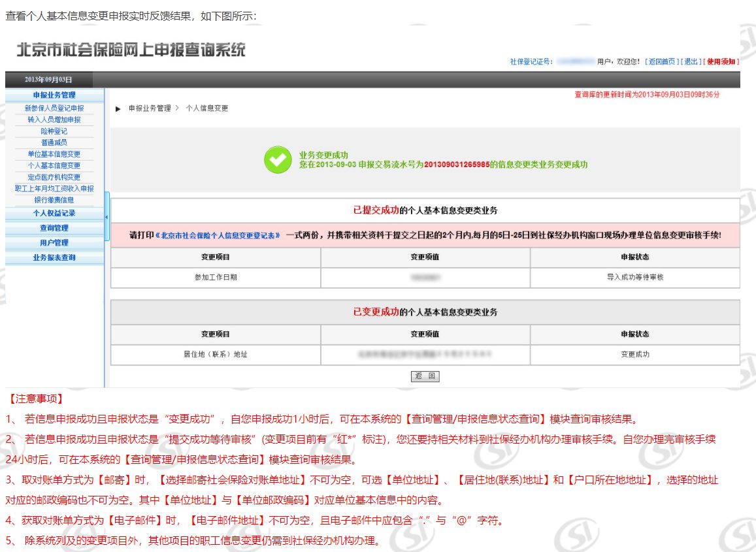Click the 返回首页 link in the header
The height and width of the screenshot is (552, 756).
click(x=661, y=61)
